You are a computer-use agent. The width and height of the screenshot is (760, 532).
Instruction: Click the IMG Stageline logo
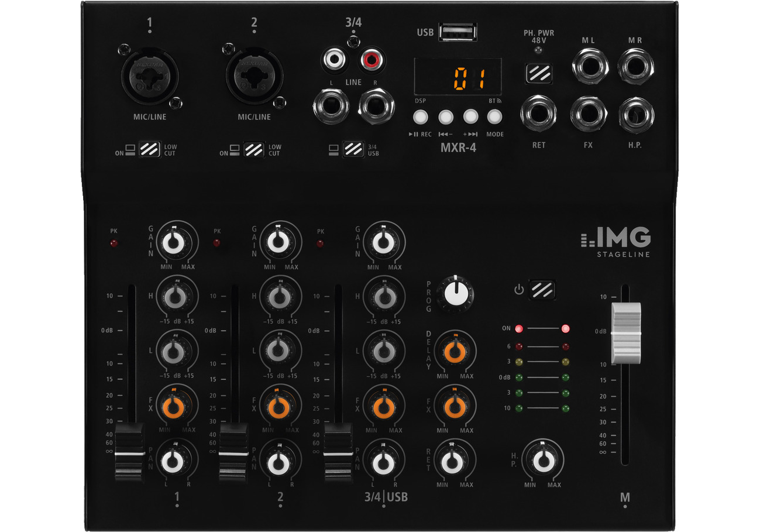coord(615,242)
